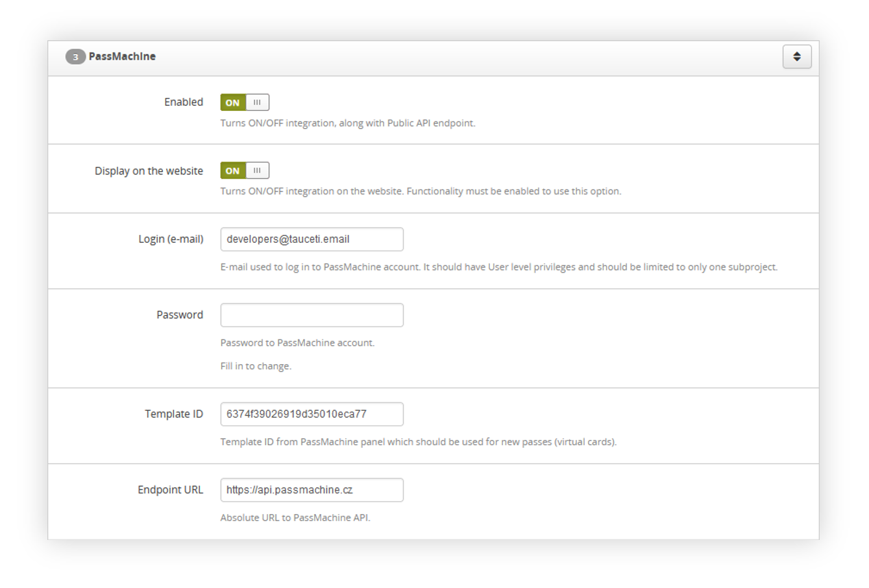869x588 pixels.
Task: Click the number 3 badge beside PassMachine
Action: [x=75, y=57]
